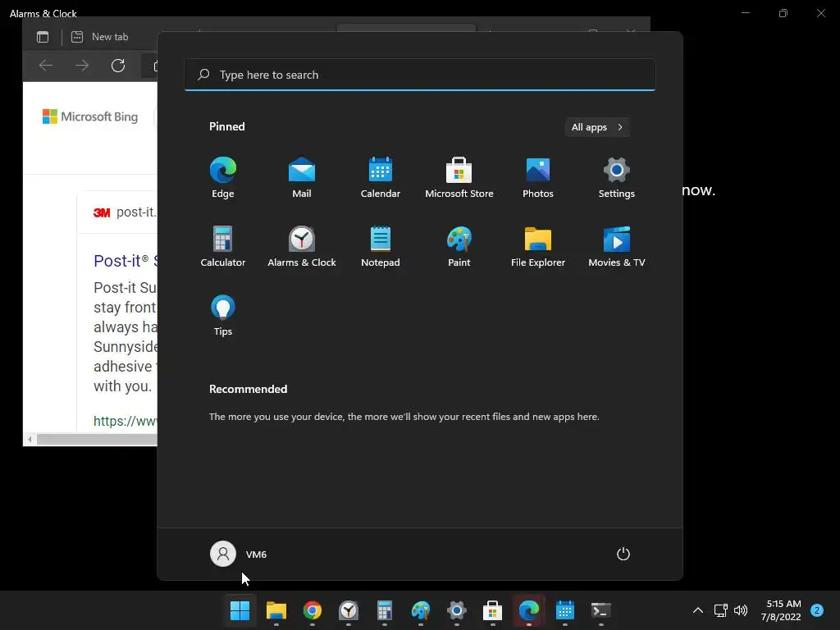The width and height of the screenshot is (840, 630).
Task: Click Edge's Forward arrow
Action: point(82,66)
